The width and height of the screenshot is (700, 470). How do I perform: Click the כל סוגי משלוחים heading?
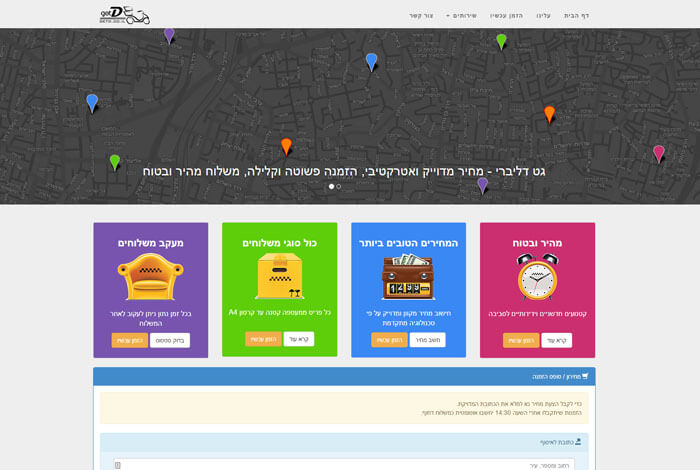click(x=279, y=243)
